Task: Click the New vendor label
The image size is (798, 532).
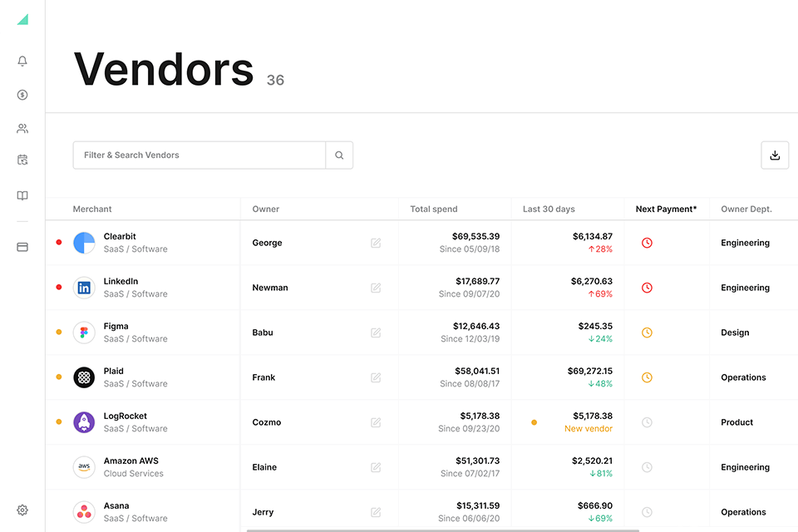Action: pyautogui.click(x=589, y=429)
